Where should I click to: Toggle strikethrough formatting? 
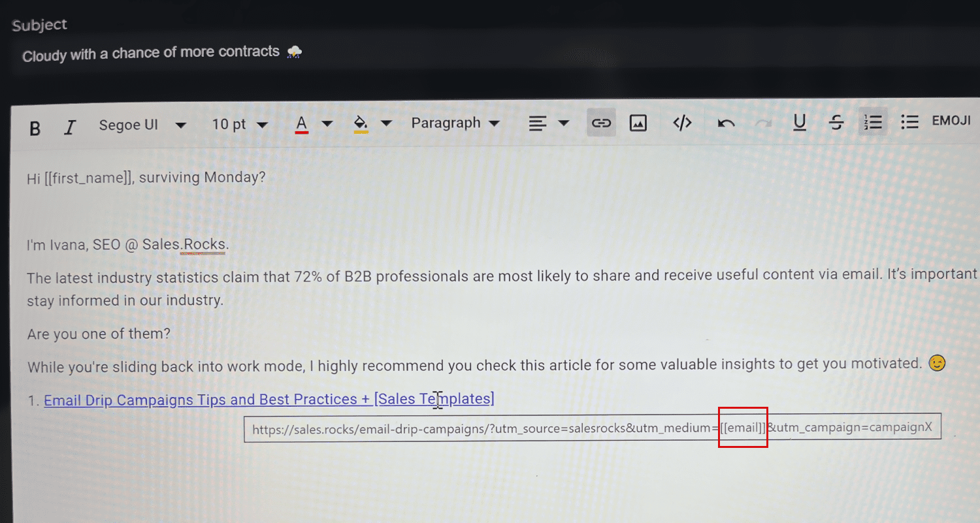tap(836, 122)
